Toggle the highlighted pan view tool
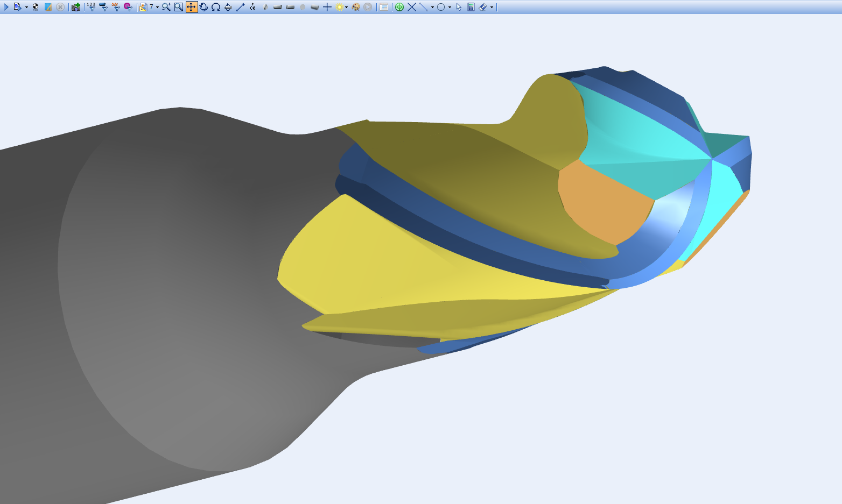842x504 pixels. point(192,7)
